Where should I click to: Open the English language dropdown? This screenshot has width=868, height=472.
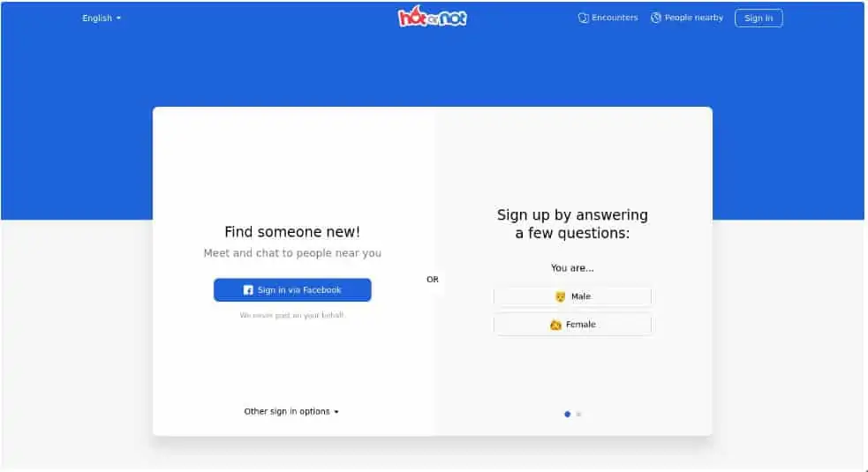click(102, 19)
